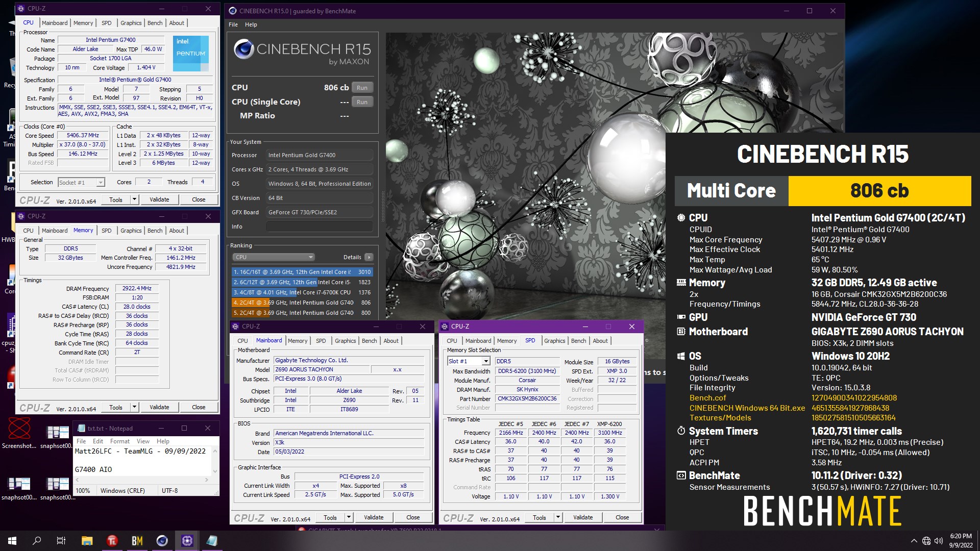Open Help menu in Cinebench
Screen dimensions: 980x551
[x=251, y=24]
